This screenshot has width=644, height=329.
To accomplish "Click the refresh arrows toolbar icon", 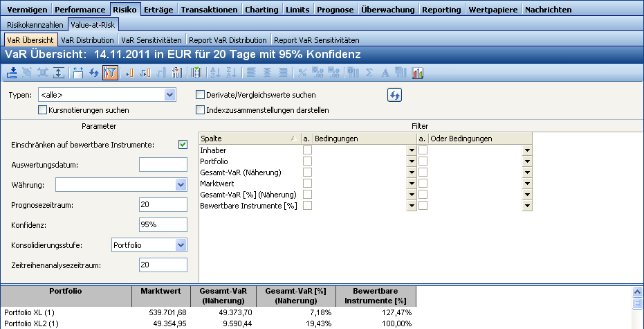I will tap(94, 73).
